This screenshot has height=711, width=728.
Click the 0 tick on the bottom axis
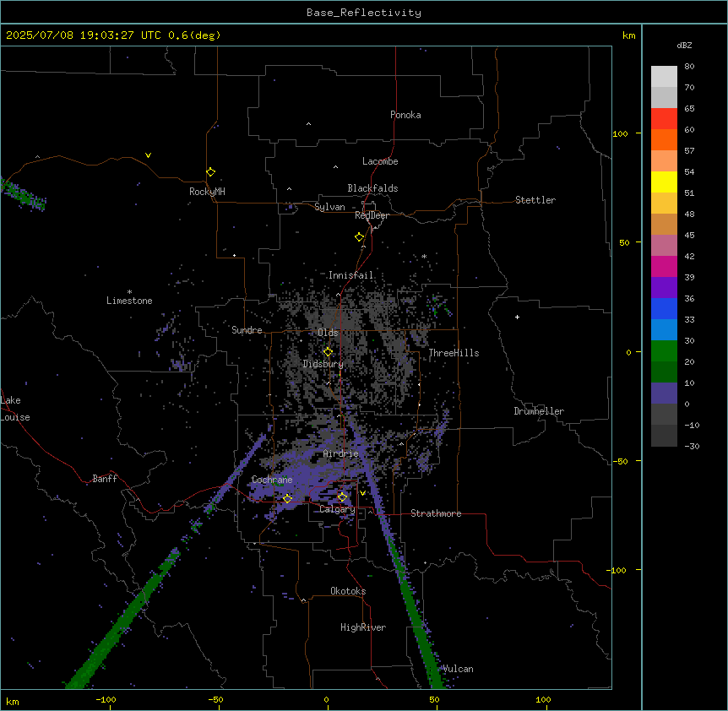click(x=326, y=699)
